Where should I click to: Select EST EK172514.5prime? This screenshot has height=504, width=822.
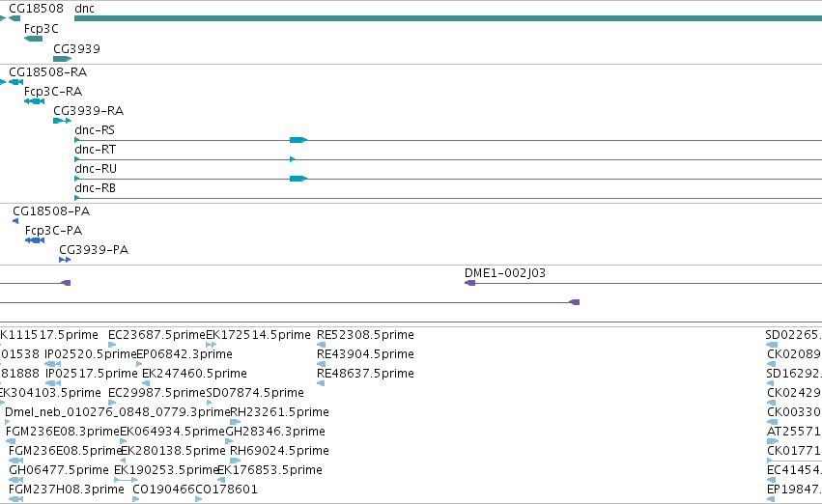(x=259, y=335)
